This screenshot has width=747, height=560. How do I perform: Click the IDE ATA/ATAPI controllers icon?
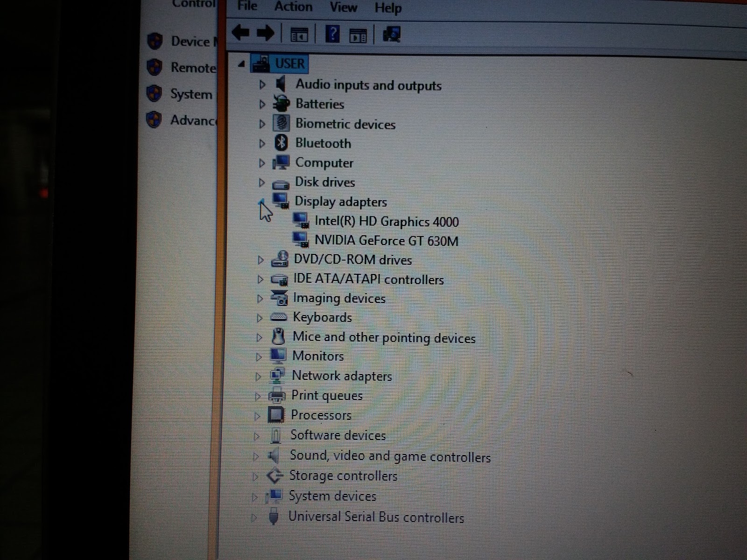(x=279, y=280)
